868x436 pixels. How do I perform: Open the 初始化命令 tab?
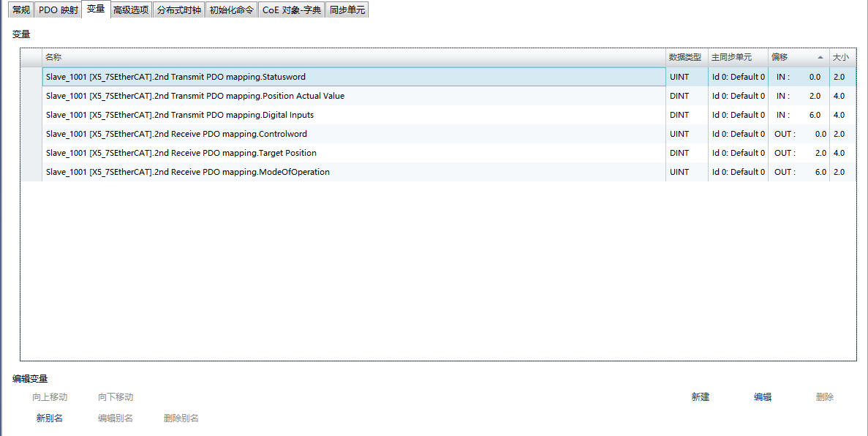click(x=231, y=10)
